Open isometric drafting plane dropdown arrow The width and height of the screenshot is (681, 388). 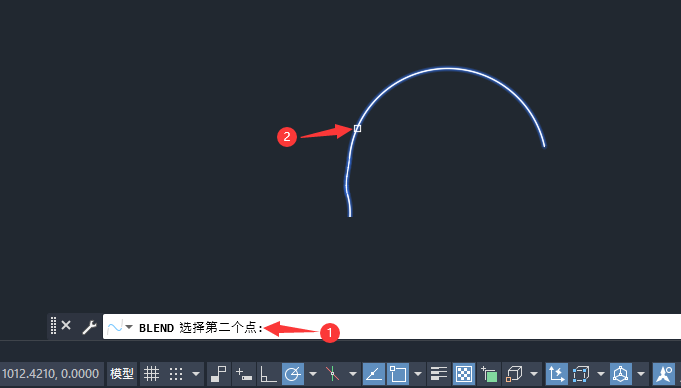coord(353,374)
